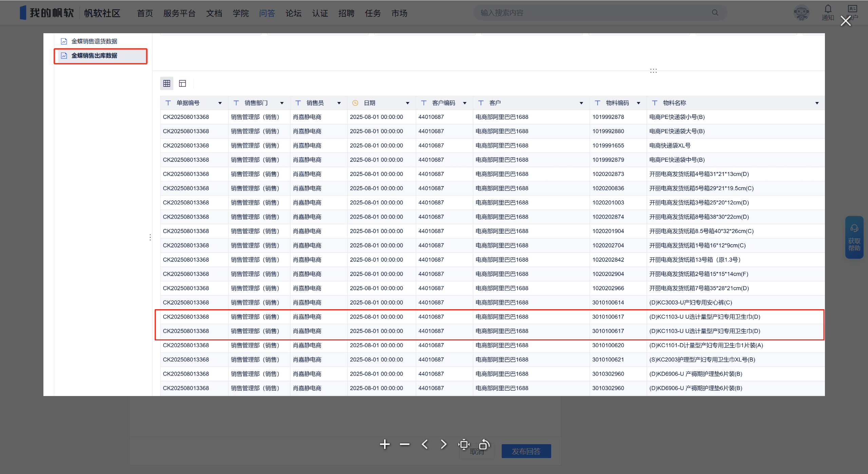This screenshot has width=868, height=474.
Task: Switch to layout view icon
Action: (x=182, y=83)
